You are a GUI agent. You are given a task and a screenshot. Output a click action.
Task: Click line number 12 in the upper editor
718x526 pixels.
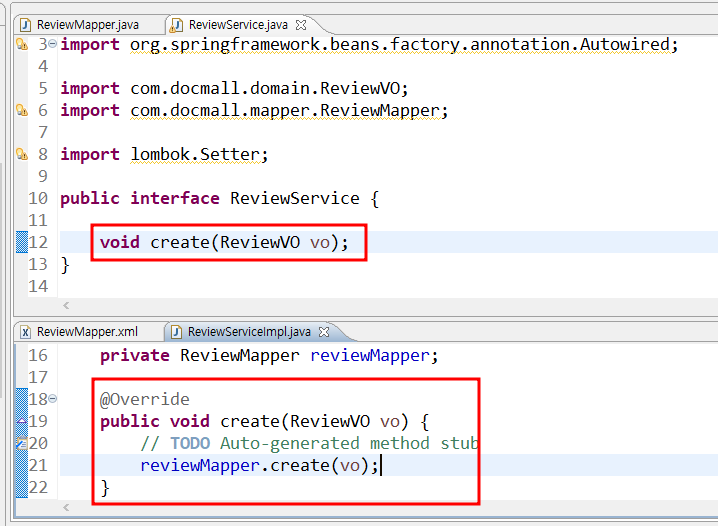point(38,242)
